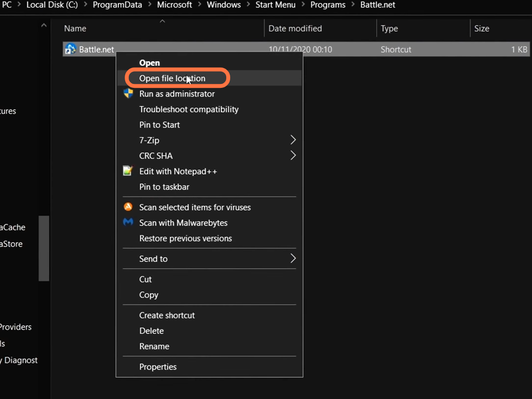The width and height of the screenshot is (532, 399).
Task: Go to Local Disk (C:) in the address bar
Action: click(x=52, y=5)
